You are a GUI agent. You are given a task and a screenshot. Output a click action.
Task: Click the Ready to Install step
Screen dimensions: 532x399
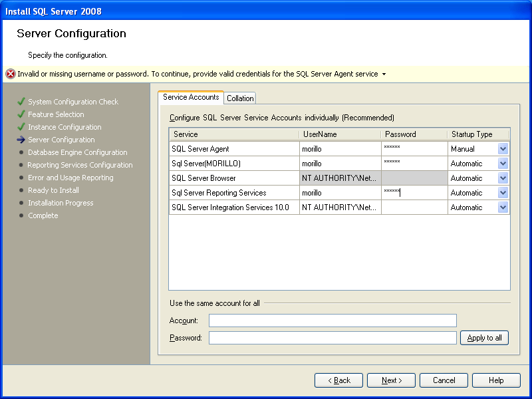[x=53, y=190]
